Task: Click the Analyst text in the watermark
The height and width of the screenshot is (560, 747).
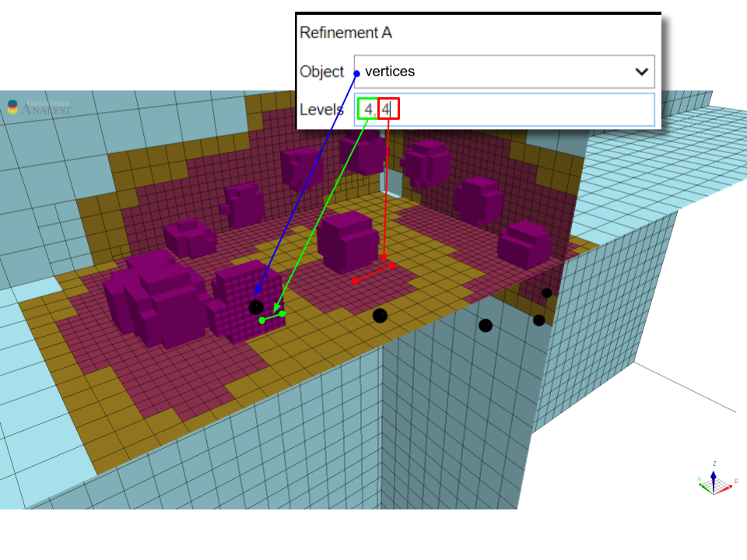Action: (45, 110)
